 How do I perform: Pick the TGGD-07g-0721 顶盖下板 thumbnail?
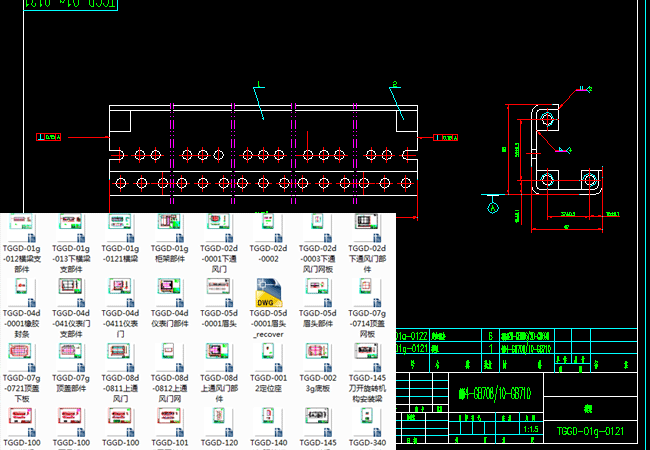pyautogui.click(x=20, y=352)
